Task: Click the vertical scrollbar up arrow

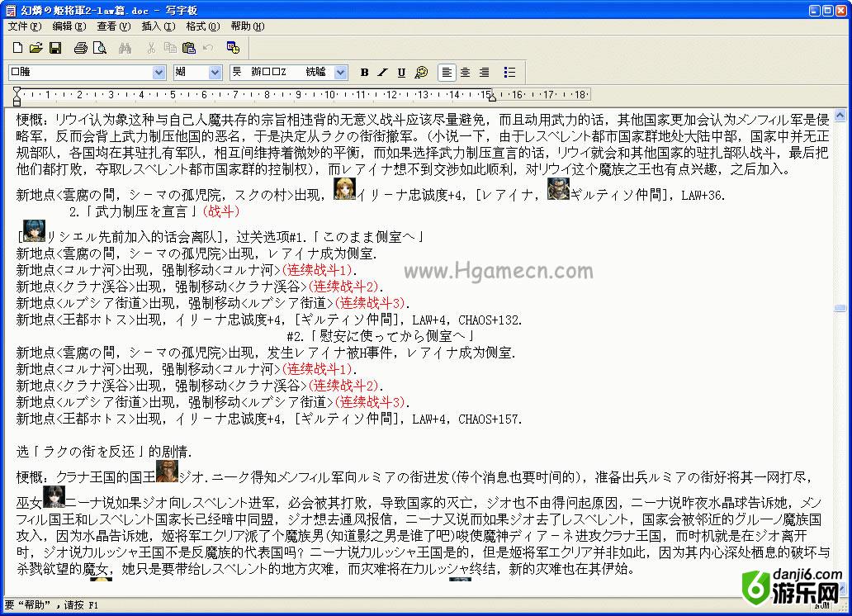Action: (840, 116)
